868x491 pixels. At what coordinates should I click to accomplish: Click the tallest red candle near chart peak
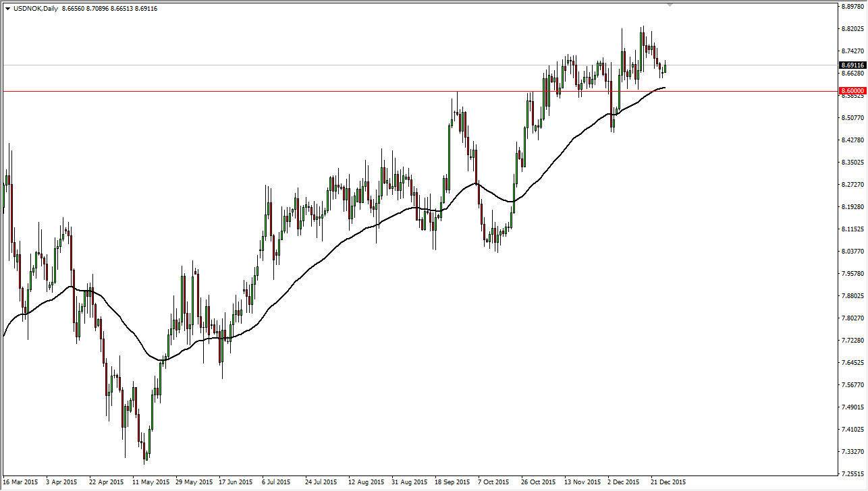tap(643, 40)
